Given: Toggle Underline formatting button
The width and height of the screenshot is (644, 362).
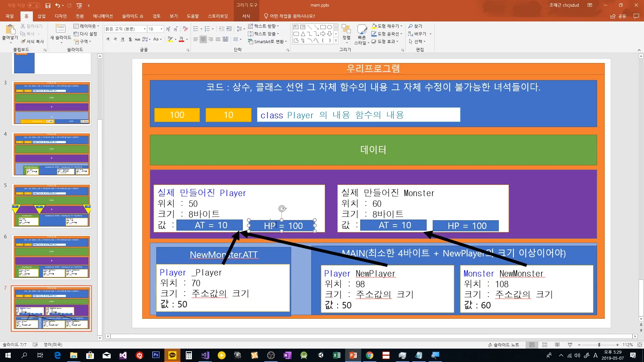Looking at the screenshot, I should coord(122,40).
